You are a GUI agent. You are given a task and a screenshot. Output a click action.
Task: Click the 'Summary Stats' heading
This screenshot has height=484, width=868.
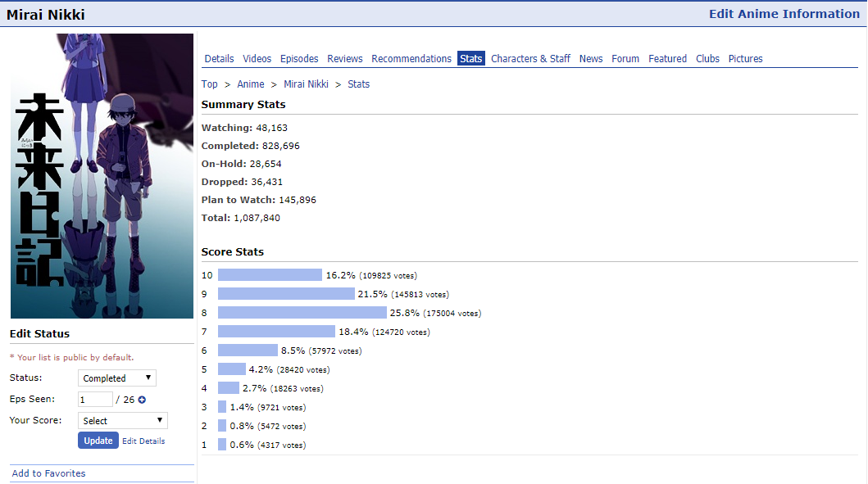click(x=243, y=105)
